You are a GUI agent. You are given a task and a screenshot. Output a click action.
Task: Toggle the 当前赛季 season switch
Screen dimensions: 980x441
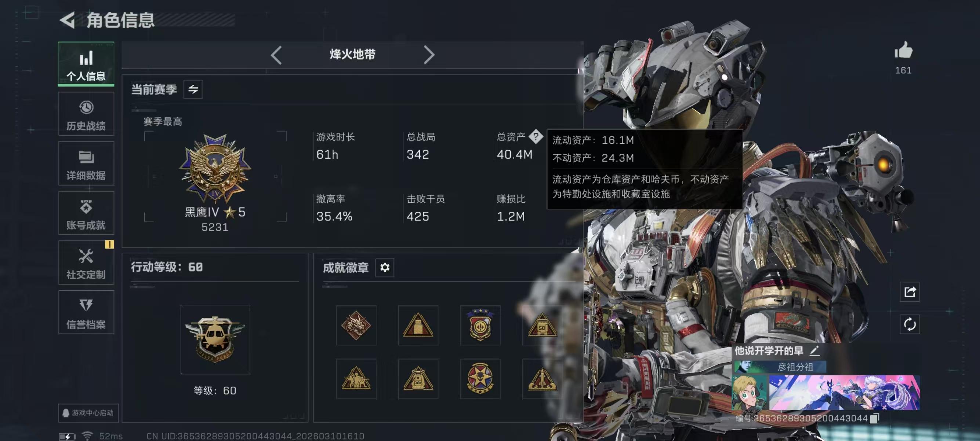pyautogui.click(x=193, y=90)
